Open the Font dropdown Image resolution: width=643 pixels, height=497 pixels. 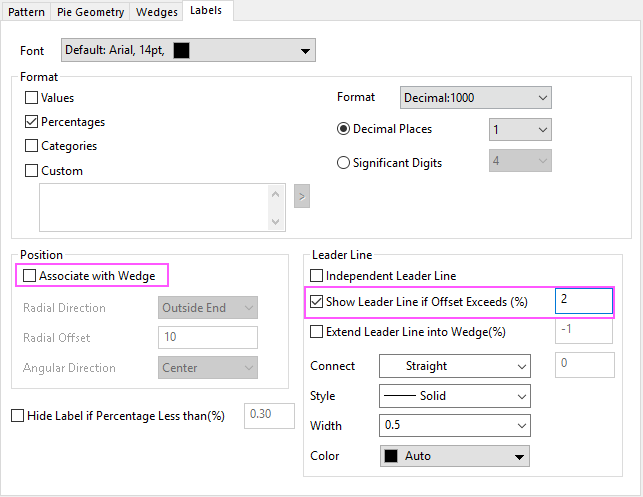[x=188, y=50]
